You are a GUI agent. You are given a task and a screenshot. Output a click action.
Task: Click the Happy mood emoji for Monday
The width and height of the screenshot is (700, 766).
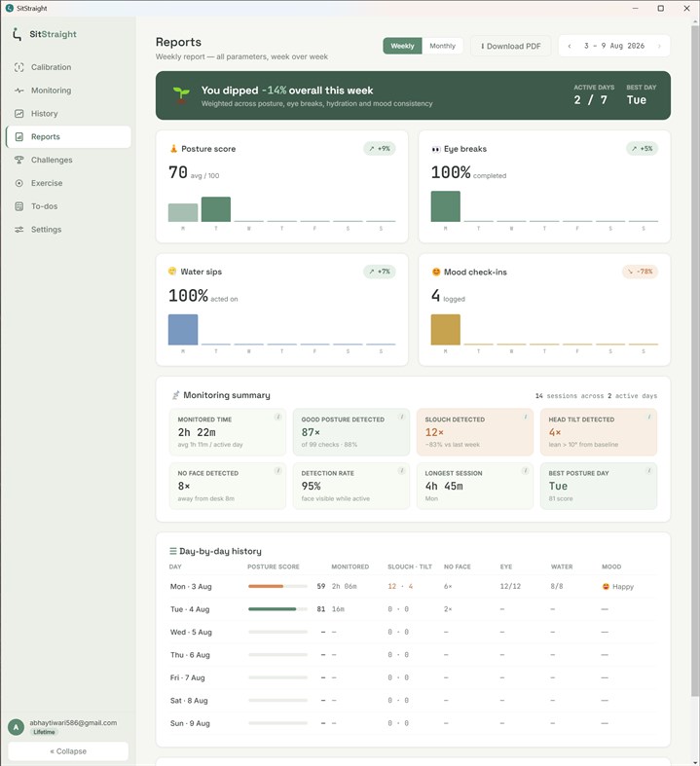pyautogui.click(x=606, y=586)
